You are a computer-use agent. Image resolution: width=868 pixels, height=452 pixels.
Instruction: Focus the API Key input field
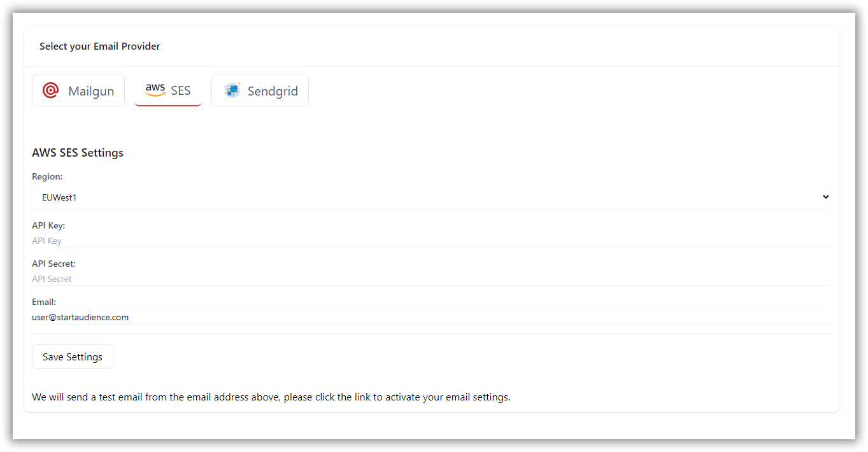coord(432,241)
